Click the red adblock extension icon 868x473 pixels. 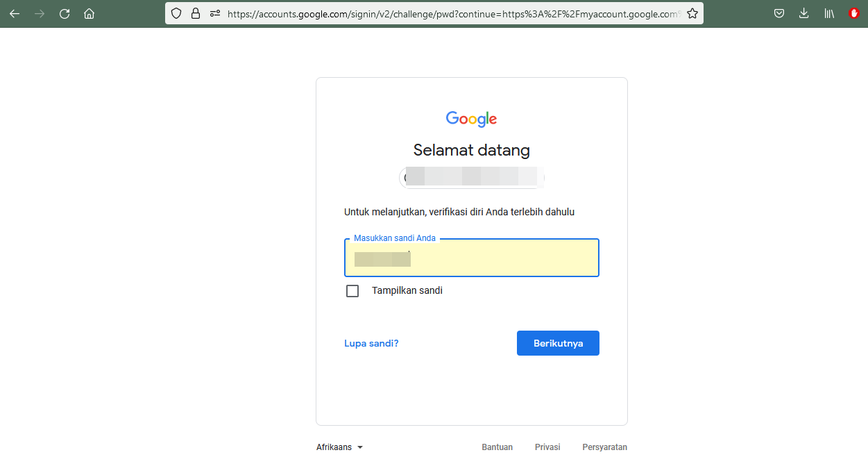[854, 13]
